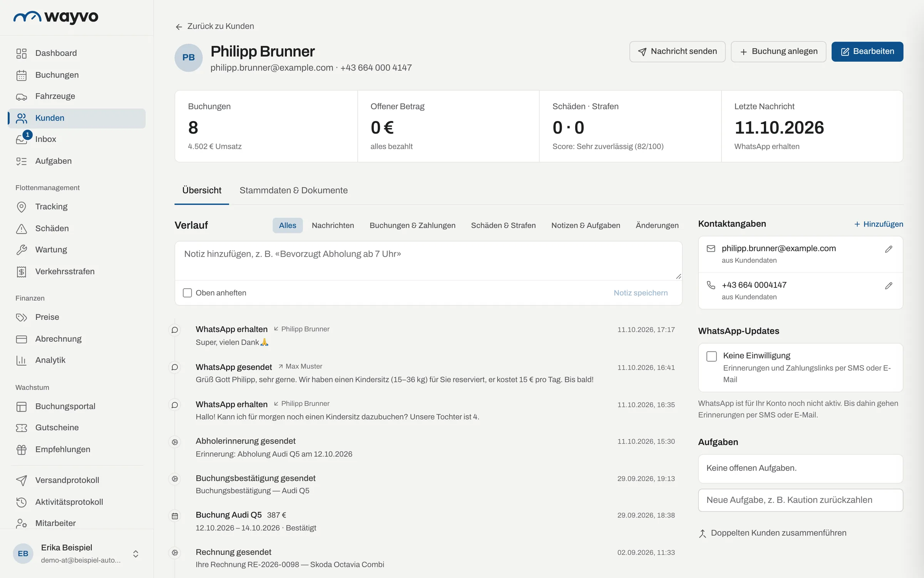The image size is (924, 578).
Task: Edit the email contact pencil icon
Action: 889,249
